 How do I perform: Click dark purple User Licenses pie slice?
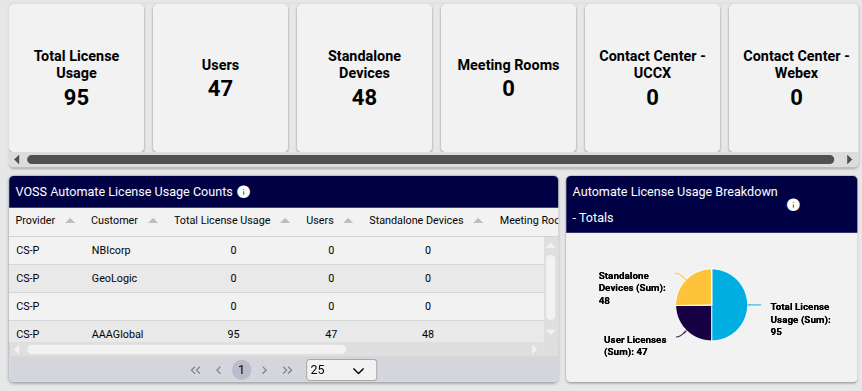tap(695, 322)
